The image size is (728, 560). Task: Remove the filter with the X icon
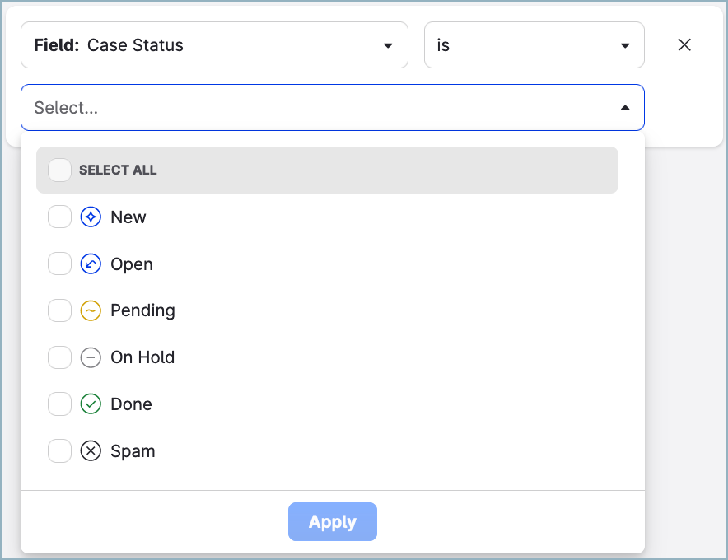point(684,45)
